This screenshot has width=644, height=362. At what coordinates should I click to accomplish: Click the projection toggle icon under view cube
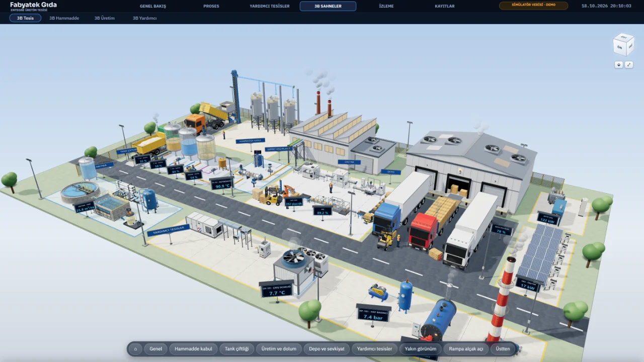[x=619, y=65]
